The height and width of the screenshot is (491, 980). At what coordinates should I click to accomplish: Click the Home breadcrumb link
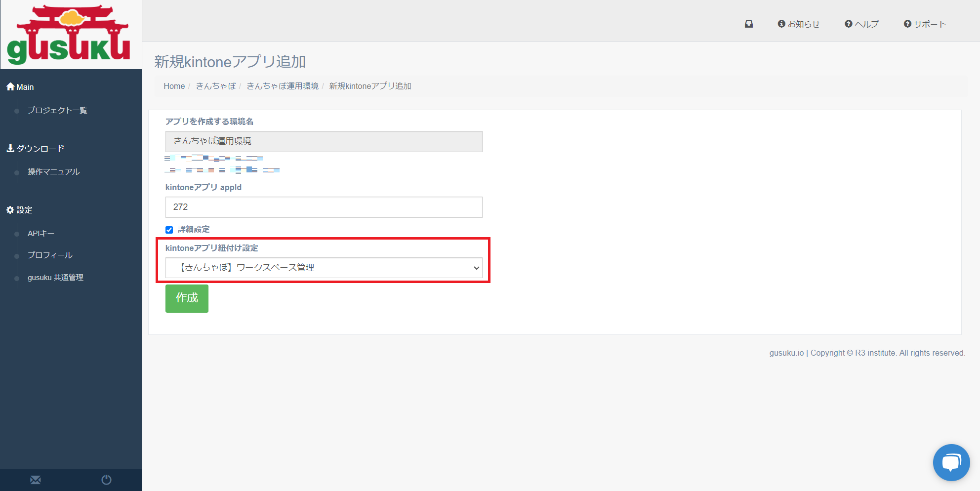pos(174,86)
